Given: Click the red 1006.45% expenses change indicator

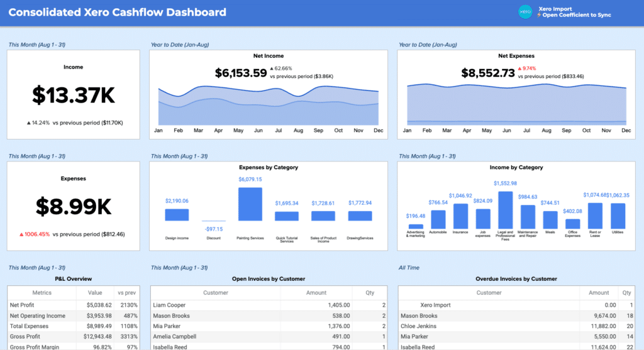Looking at the screenshot, I should (x=35, y=234).
